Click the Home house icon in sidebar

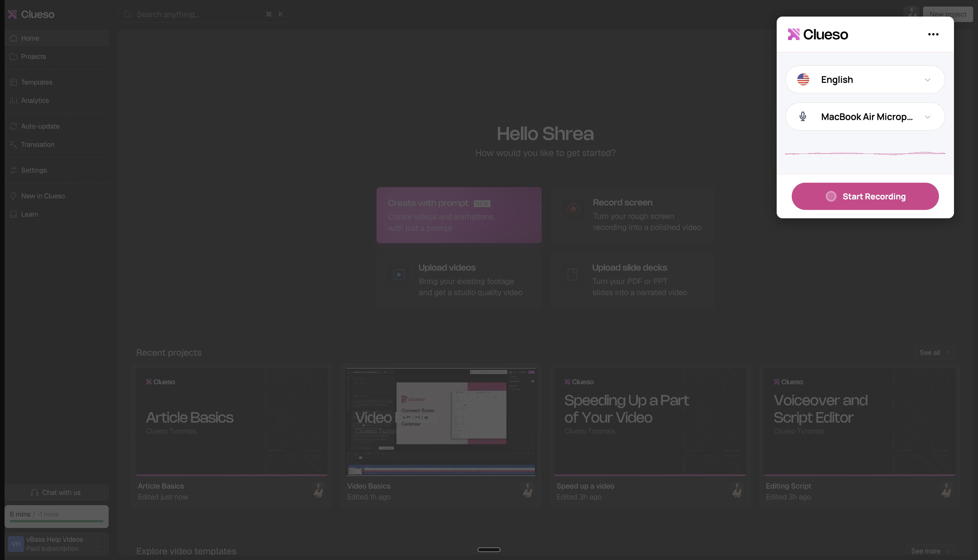point(13,38)
